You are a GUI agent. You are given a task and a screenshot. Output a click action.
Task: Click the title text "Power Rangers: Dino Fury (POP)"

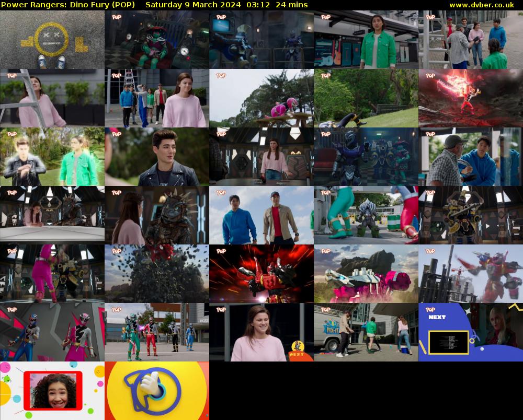point(68,5)
